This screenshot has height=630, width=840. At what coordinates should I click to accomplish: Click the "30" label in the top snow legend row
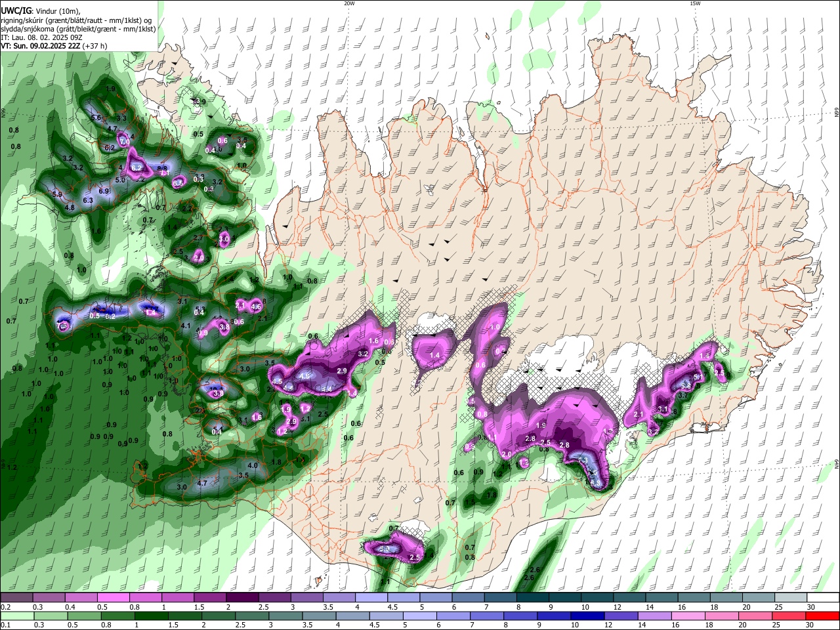click(x=812, y=607)
